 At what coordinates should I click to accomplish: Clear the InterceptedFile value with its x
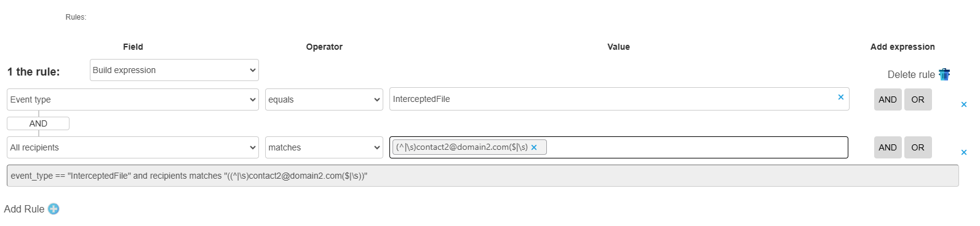pos(841,97)
